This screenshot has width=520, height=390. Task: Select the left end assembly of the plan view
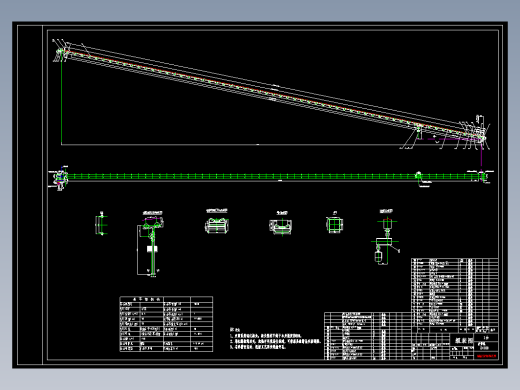[x=59, y=177]
